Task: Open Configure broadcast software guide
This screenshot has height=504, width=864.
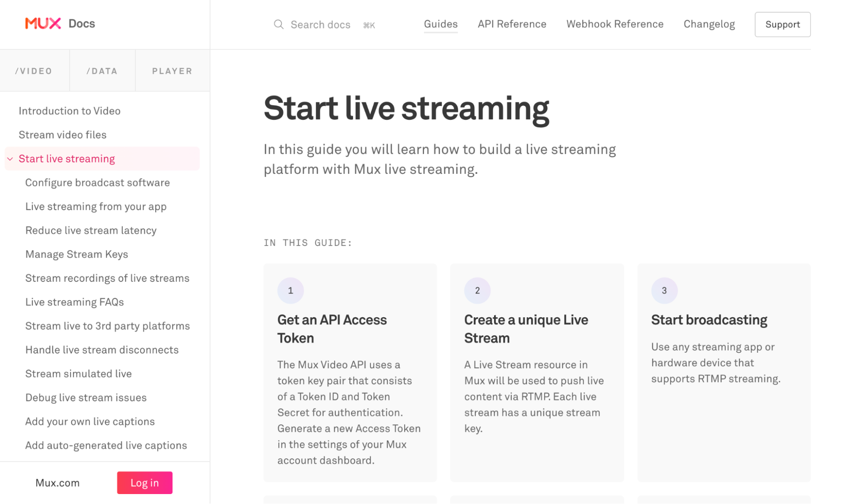Action: click(98, 183)
